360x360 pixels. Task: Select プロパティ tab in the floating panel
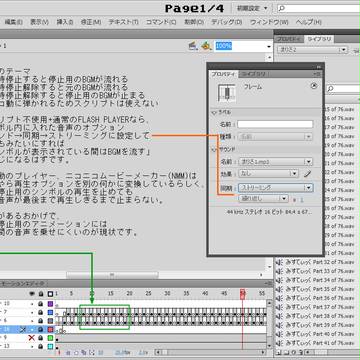(x=224, y=74)
